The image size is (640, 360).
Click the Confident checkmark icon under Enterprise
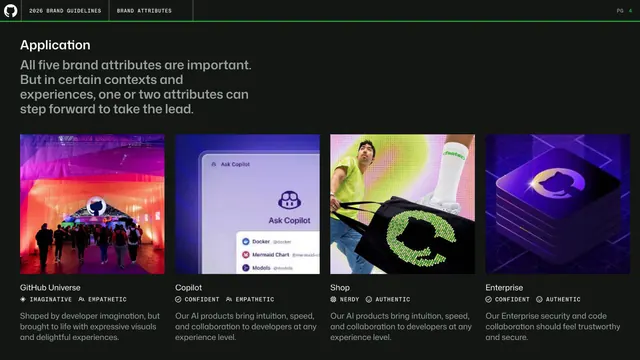pos(489,299)
